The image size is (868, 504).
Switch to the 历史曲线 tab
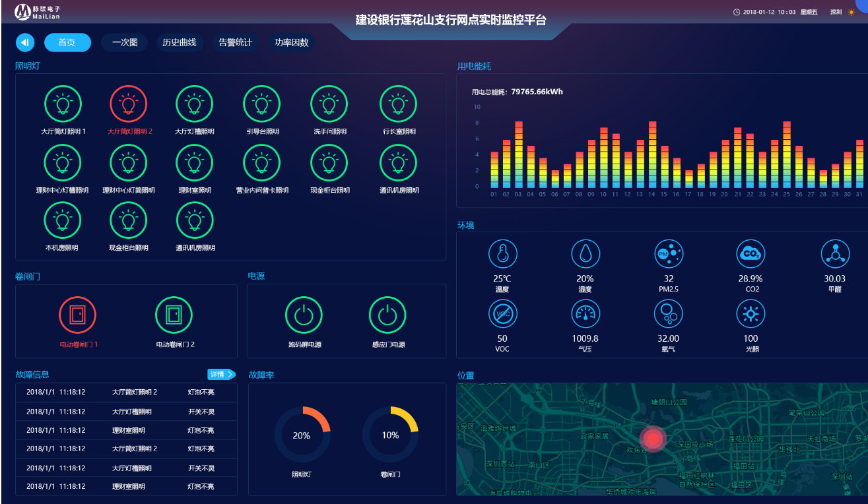pyautogui.click(x=180, y=42)
